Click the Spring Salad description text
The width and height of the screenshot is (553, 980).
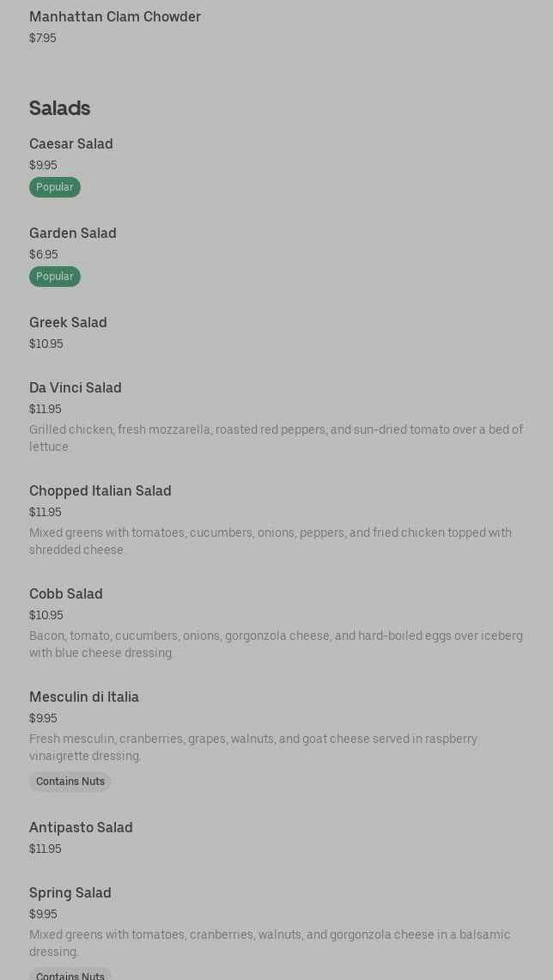coord(270,943)
